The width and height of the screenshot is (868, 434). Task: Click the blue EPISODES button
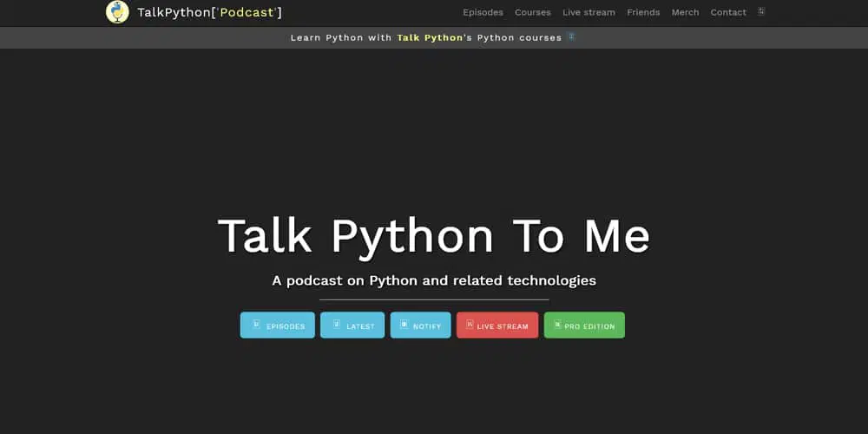coord(278,325)
